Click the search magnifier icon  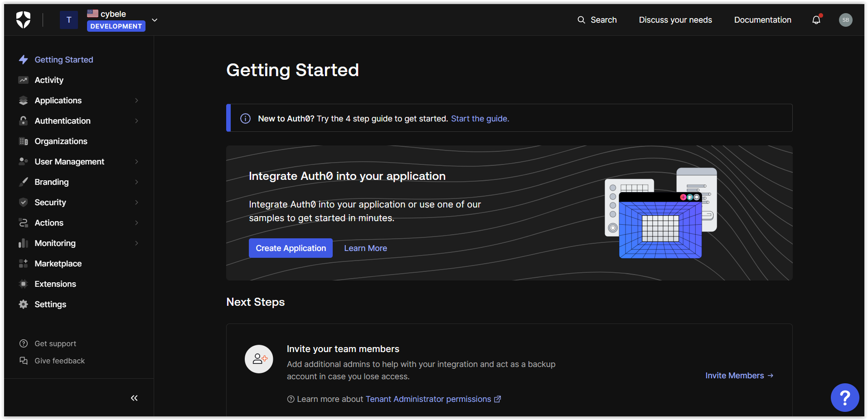(581, 20)
